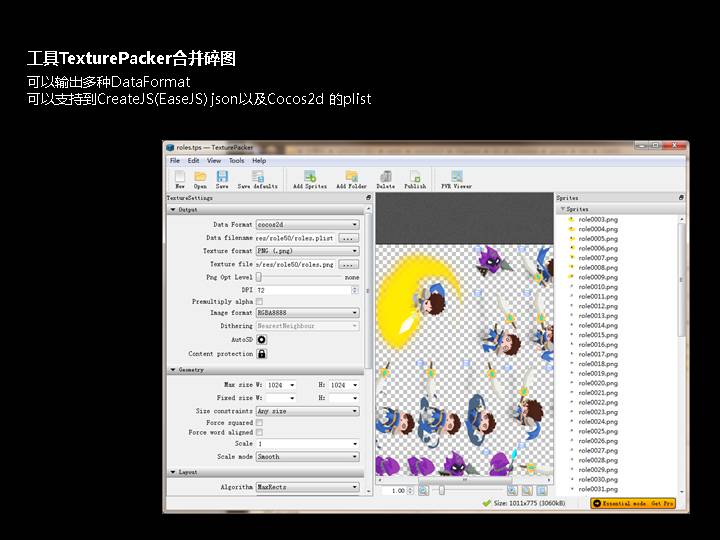Launch the PVR Viewer
720x540 pixels.
tap(456, 177)
